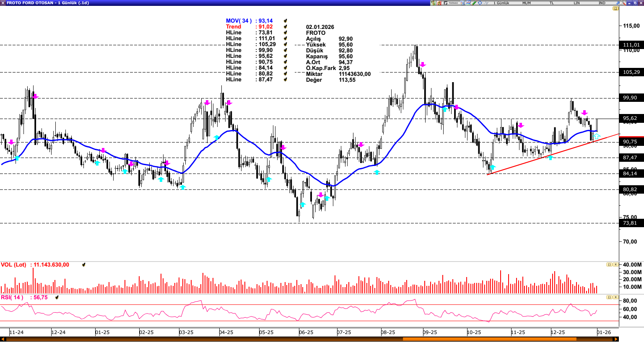Open the 1 Günlük period dropdown

[501, 3]
